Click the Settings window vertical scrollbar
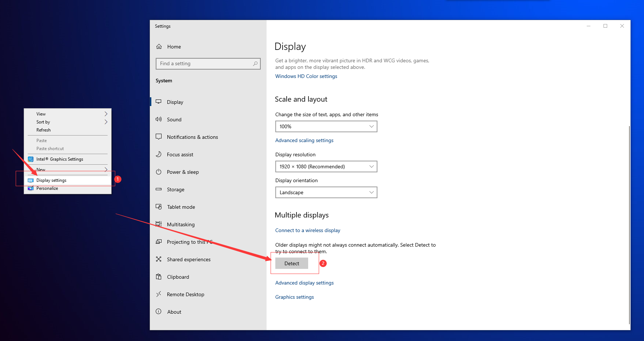The height and width of the screenshot is (341, 644). coord(629,225)
